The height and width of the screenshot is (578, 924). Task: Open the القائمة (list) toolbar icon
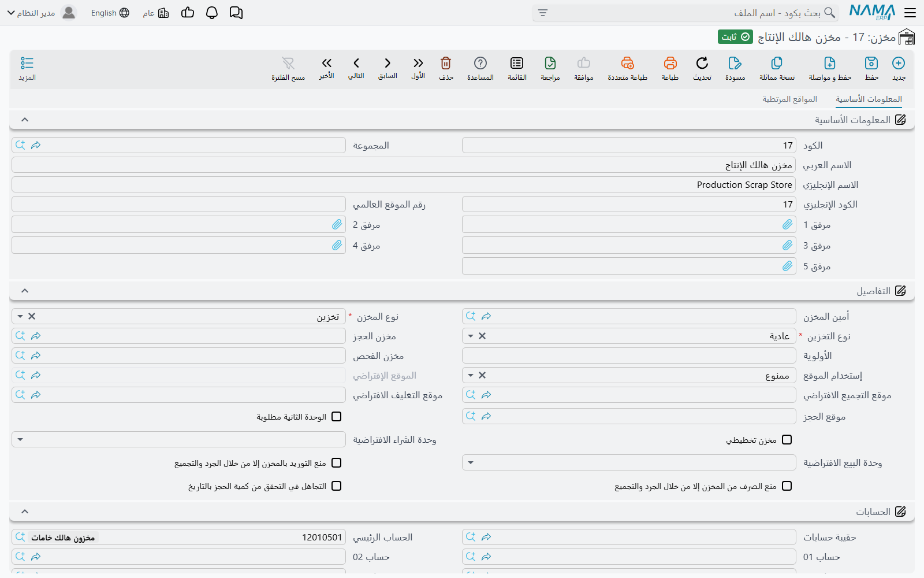517,63
